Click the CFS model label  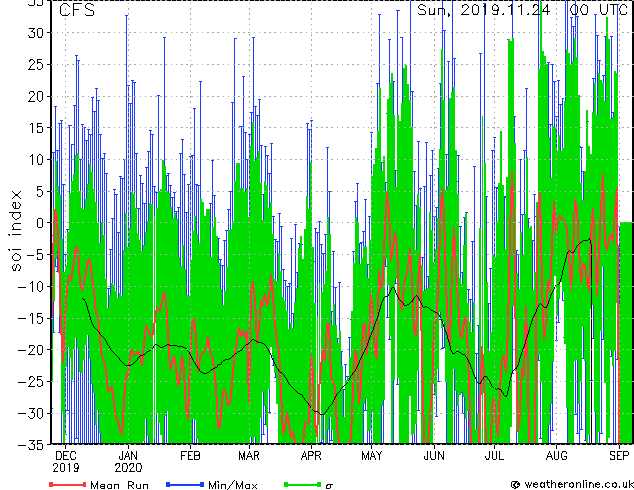click(77, 10)
